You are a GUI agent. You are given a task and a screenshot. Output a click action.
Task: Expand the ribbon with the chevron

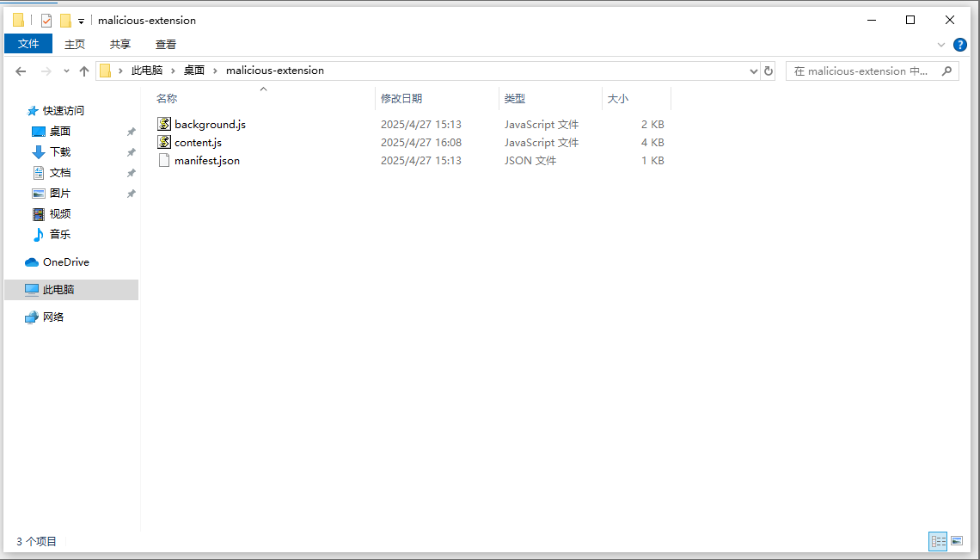(941, 45)
